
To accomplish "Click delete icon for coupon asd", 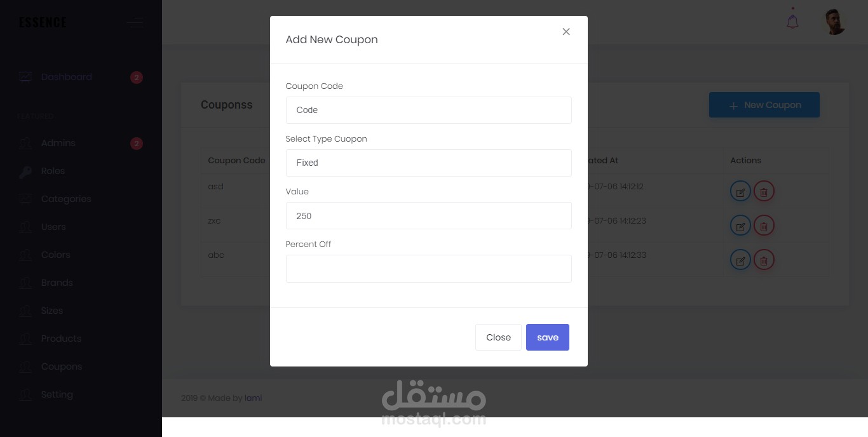I will coord(764,191).
